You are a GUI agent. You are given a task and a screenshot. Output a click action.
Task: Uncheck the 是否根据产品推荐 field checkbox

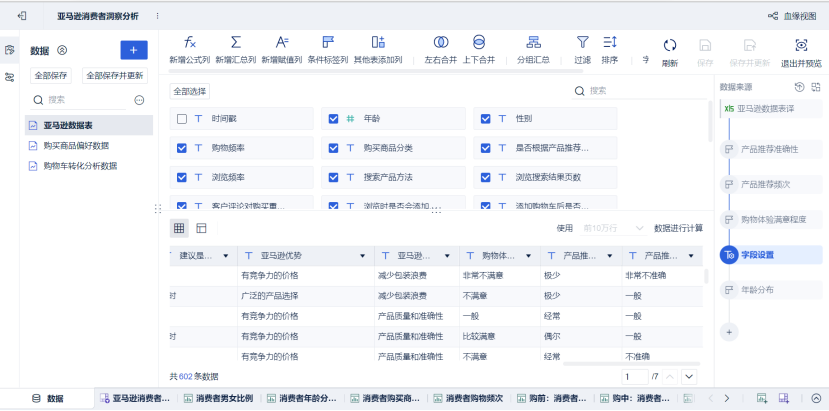(485, 149)
